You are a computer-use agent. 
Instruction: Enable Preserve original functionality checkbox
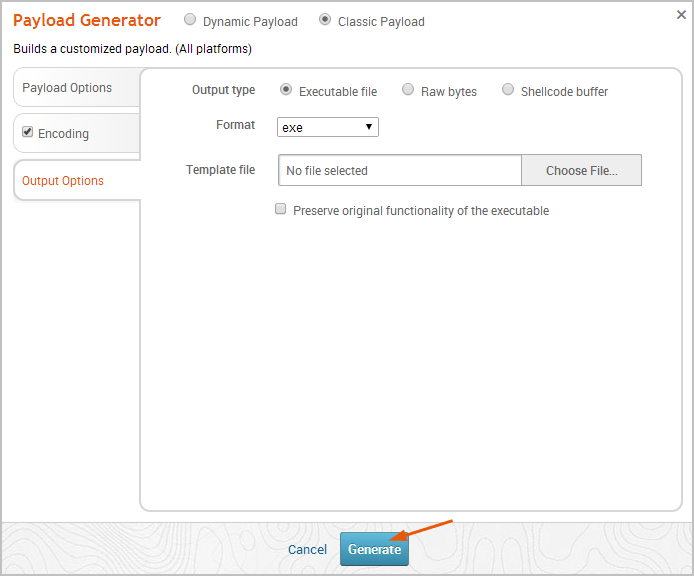click(281, 210)
